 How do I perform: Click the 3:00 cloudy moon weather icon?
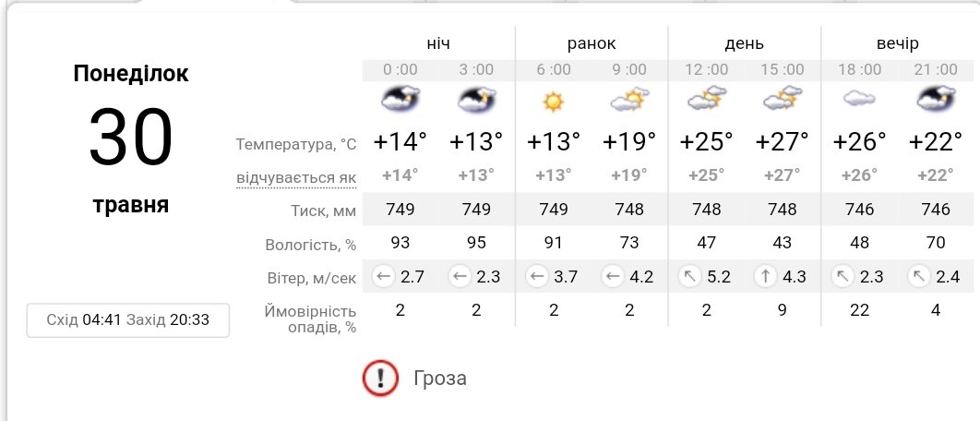point(476,99)
